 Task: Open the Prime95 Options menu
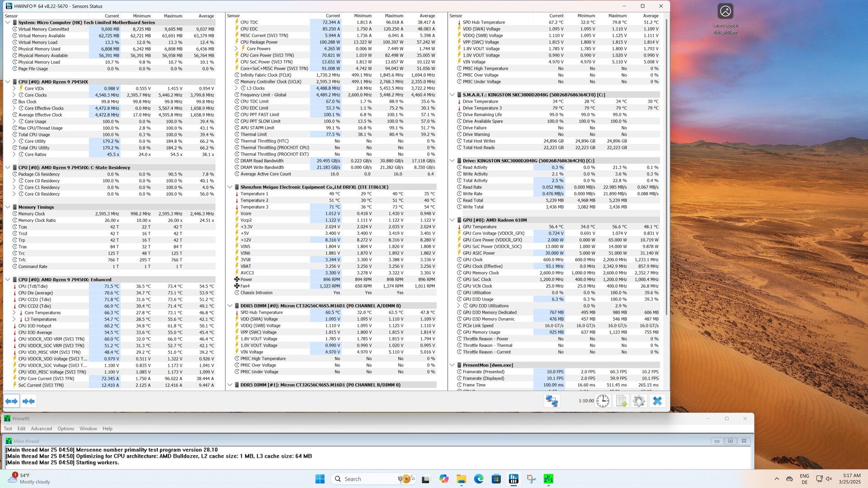(x=66, y=429)
